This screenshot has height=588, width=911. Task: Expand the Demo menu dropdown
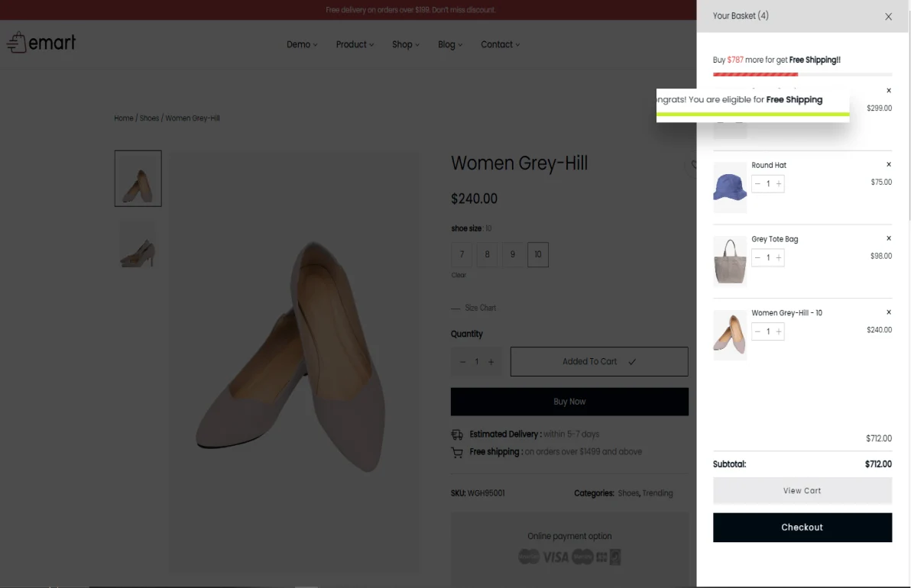point(302,44)
